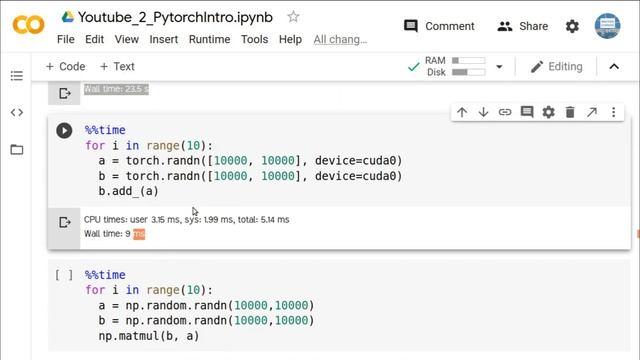Expand the RAM and Disk runtime dropdown
Image resolution: width=640 pixels, height=360 pixels.
click(499, 67)
